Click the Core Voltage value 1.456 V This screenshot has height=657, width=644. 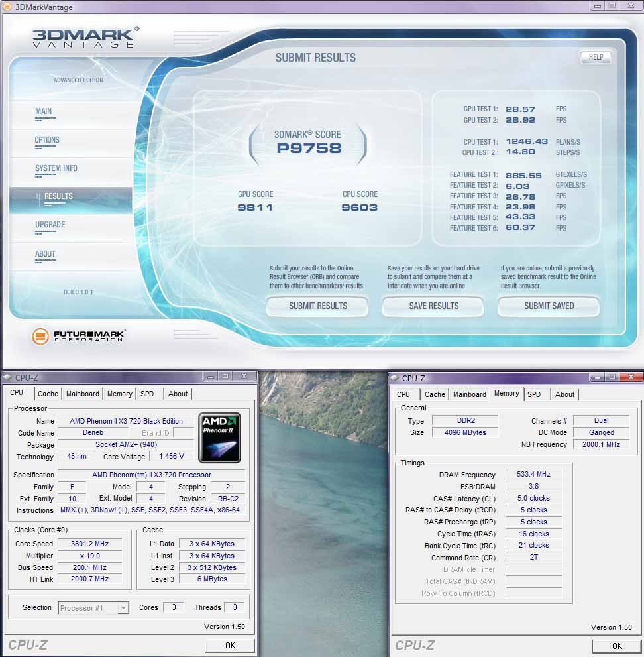click(171, 456)
